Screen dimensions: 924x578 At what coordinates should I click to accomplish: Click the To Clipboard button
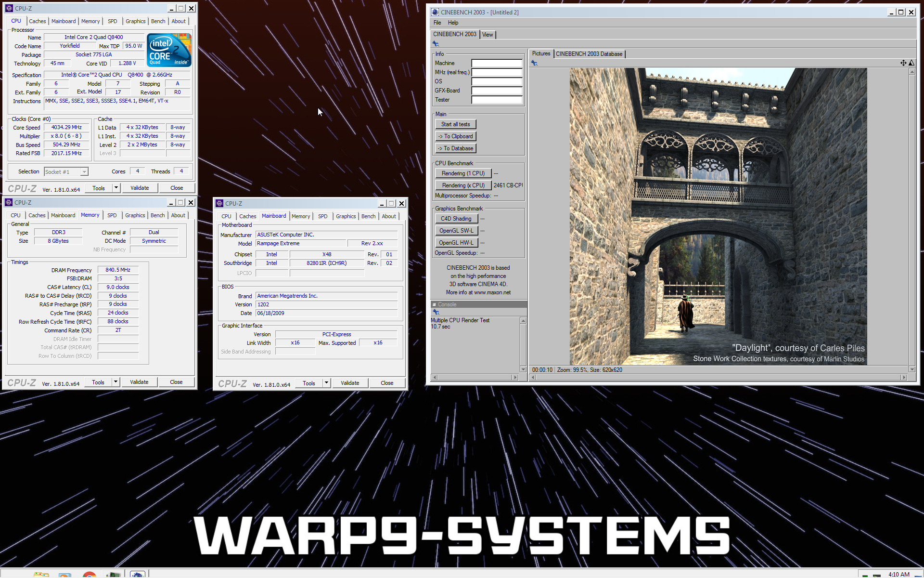[455, 136]
